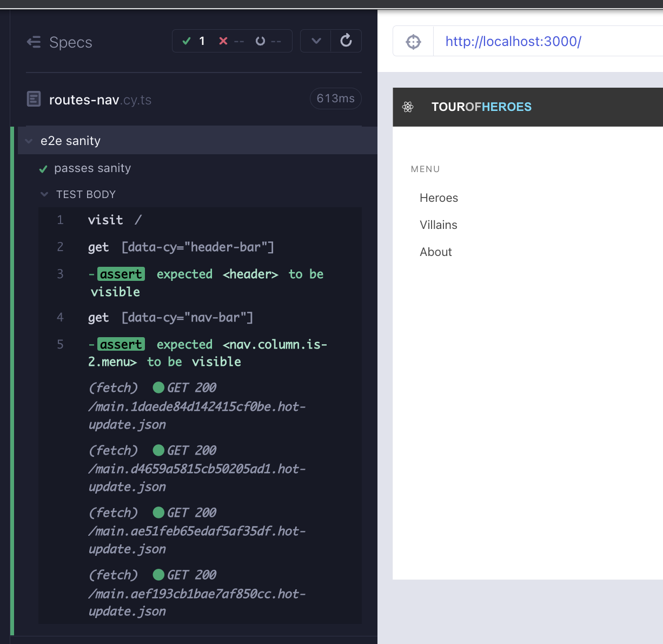The image size is (663, 644).
Task: Click the 613ms duration badge
Action: click(x=335, y=98)
